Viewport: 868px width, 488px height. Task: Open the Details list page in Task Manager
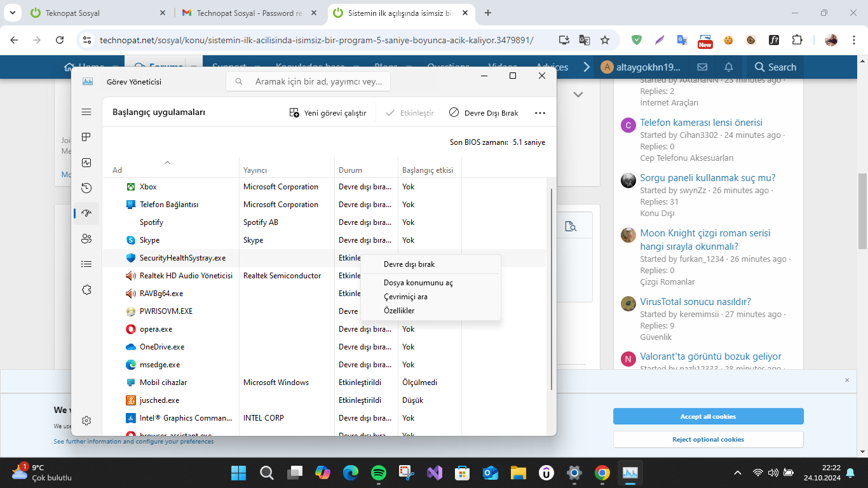click(86, 264)
